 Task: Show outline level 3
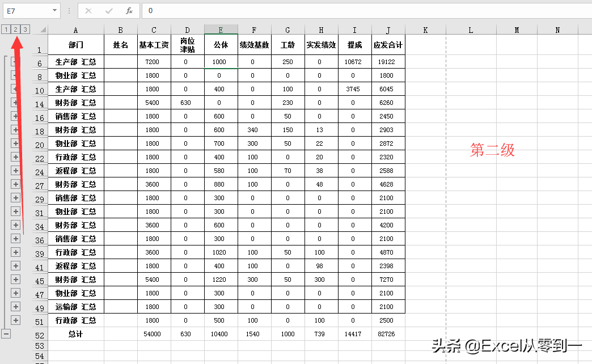click(x=25, y=29)
